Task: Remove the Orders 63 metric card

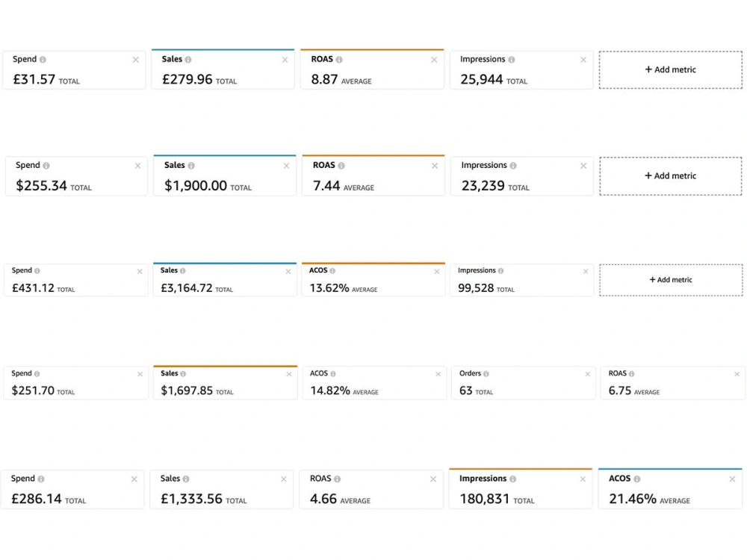Action: 587,374
